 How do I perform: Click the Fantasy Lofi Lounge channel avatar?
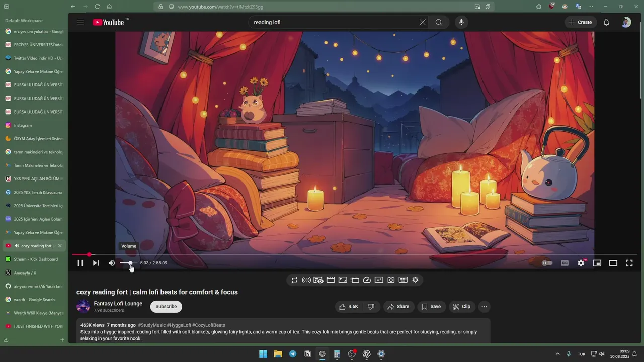(x=83, y=306)
